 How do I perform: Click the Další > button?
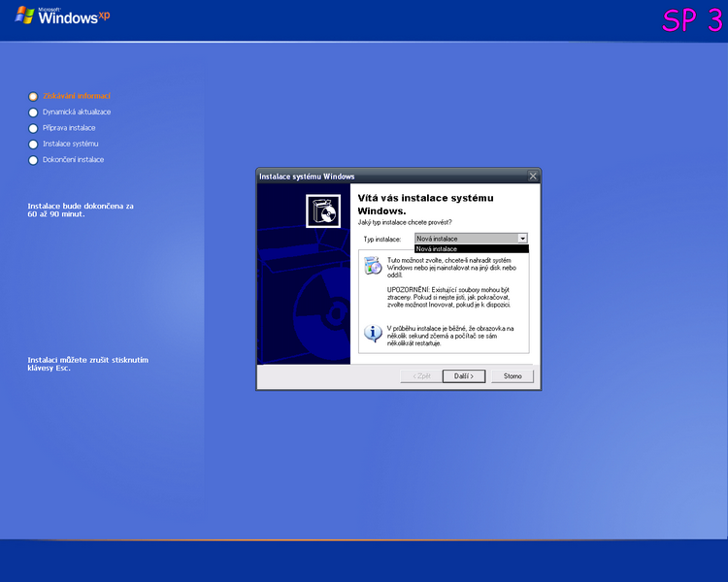coord(463,376)
